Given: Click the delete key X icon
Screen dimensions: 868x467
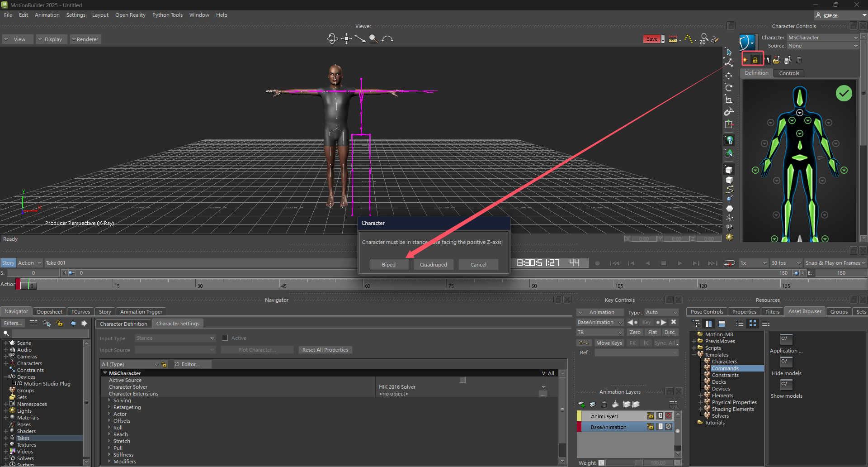Looking at the screenshot, I should (674, 322).
